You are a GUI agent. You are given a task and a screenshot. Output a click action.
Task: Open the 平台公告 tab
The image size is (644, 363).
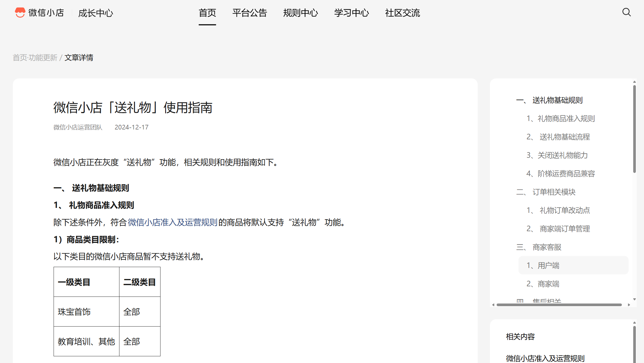tap(250, 13)
